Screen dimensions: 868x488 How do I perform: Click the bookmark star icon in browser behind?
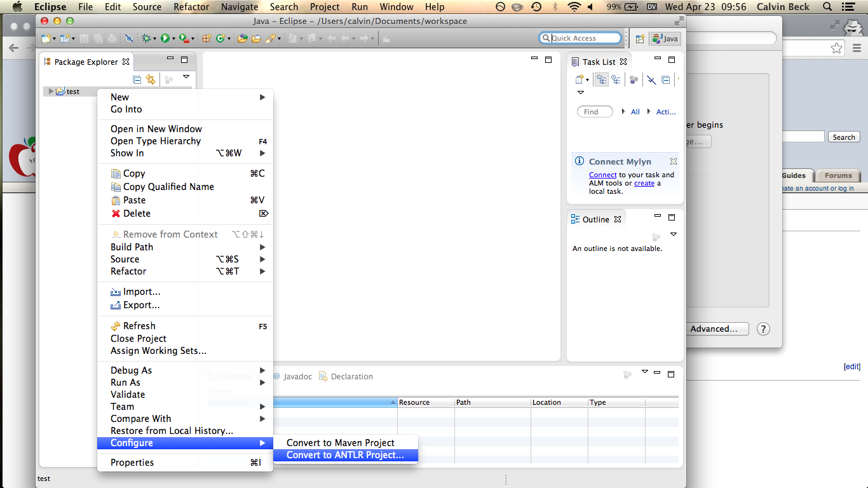click(837, 48)
